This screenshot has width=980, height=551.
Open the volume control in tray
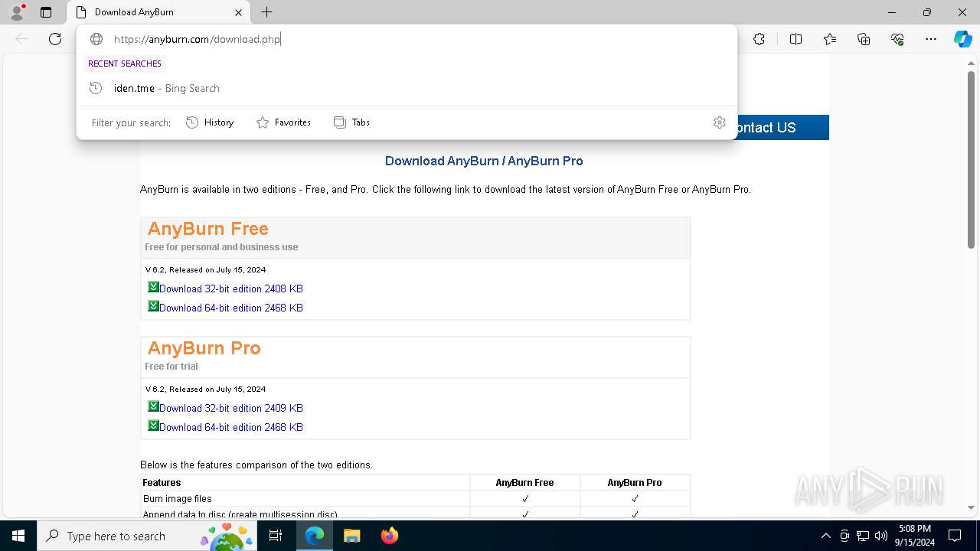coord(881,536)
